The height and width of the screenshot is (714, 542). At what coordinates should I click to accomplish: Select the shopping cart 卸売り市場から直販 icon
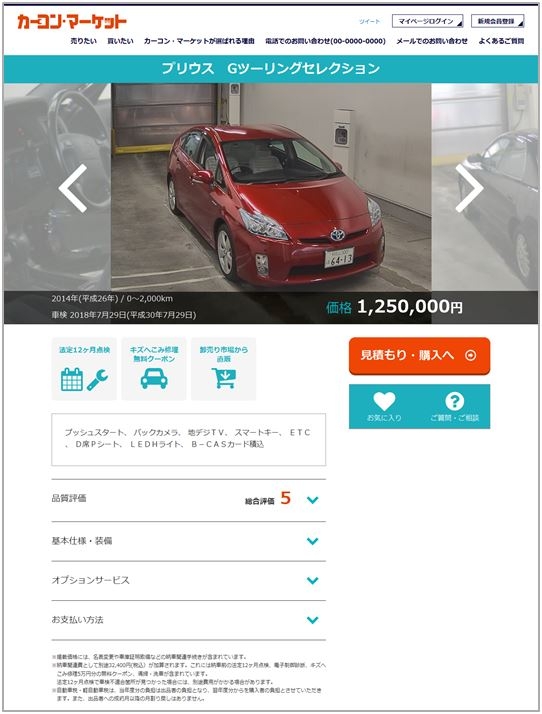[x=224, y=378]
